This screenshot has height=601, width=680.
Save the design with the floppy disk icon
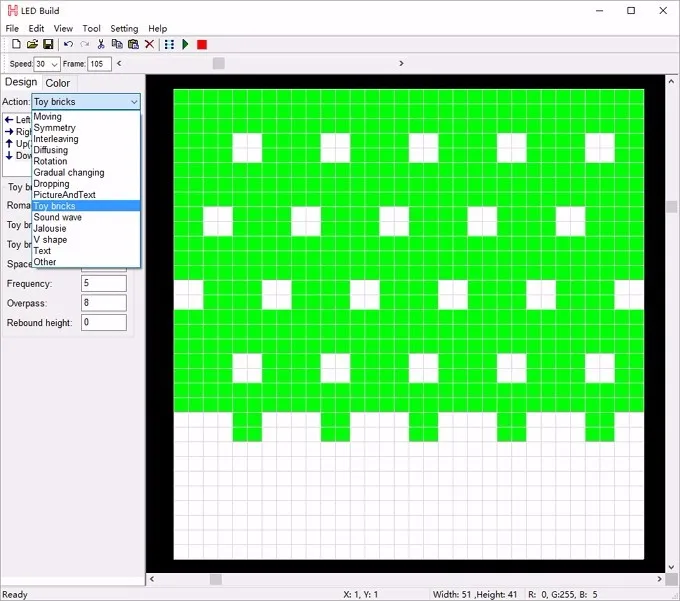click(48, 44)
